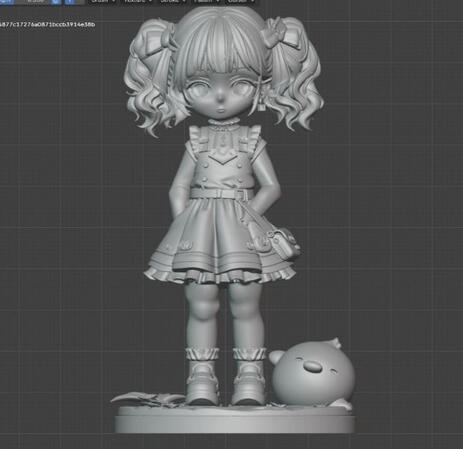The width and height of the screenshot is (463, 449).
Task: Toggle the first blue direction icon
Action: tap(56, 1)
